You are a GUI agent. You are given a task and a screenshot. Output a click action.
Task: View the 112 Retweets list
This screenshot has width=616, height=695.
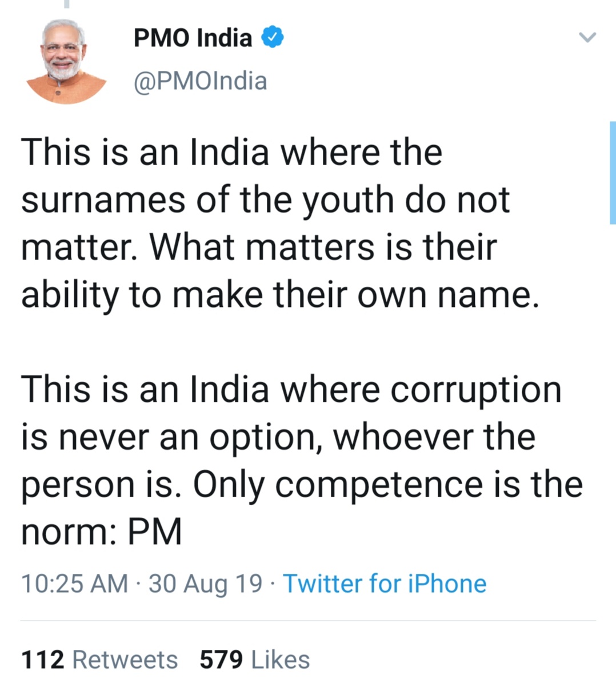pos(99,660)
